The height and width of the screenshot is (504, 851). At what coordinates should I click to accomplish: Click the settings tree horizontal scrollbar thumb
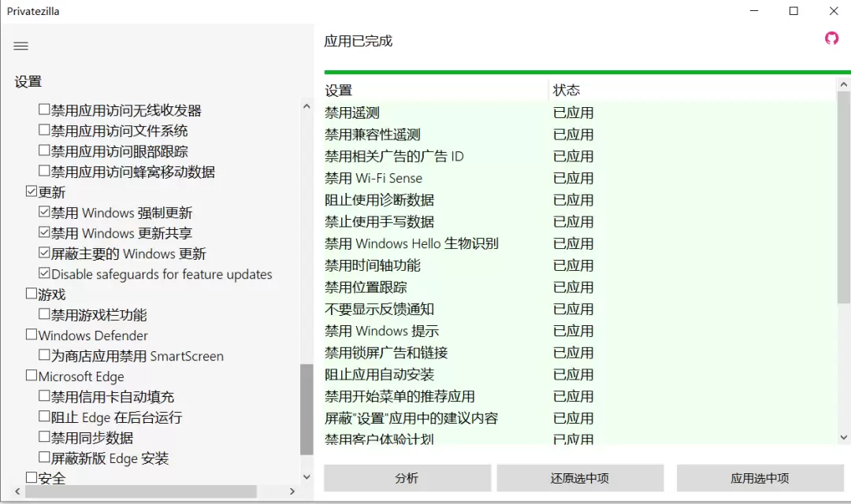(141, 491)
